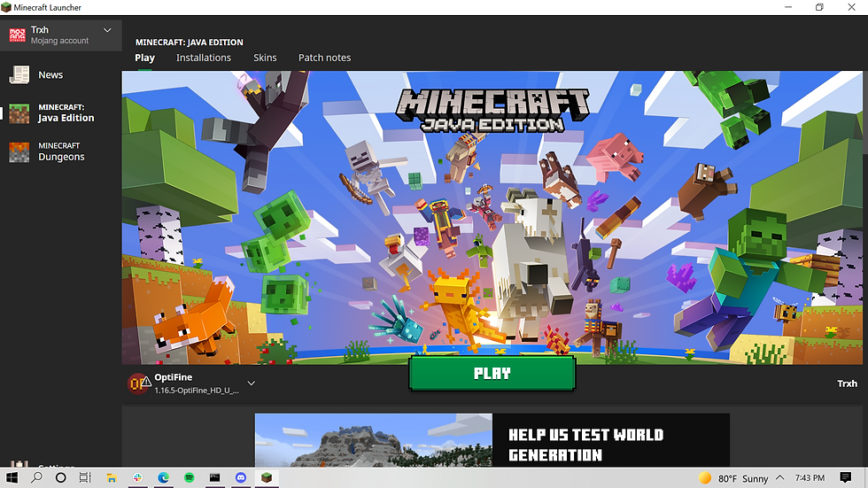This screenshot has height=488, width=868.
Task: Show hidden system tray icons
Action: [780, 477]
